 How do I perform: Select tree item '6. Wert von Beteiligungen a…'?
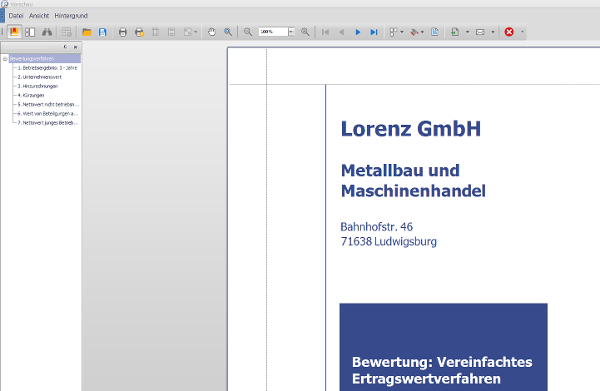[48, 114]
